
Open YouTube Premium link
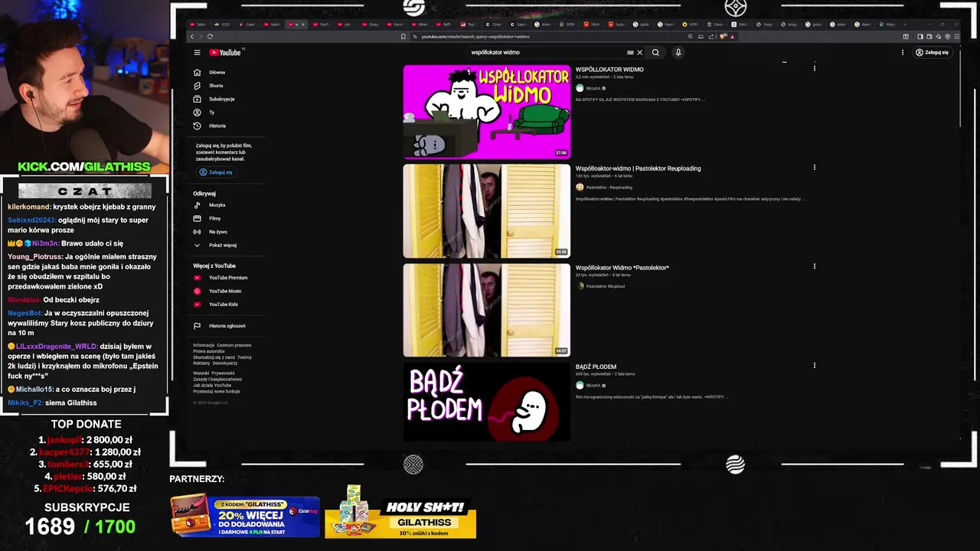click(x=220, y=278)
